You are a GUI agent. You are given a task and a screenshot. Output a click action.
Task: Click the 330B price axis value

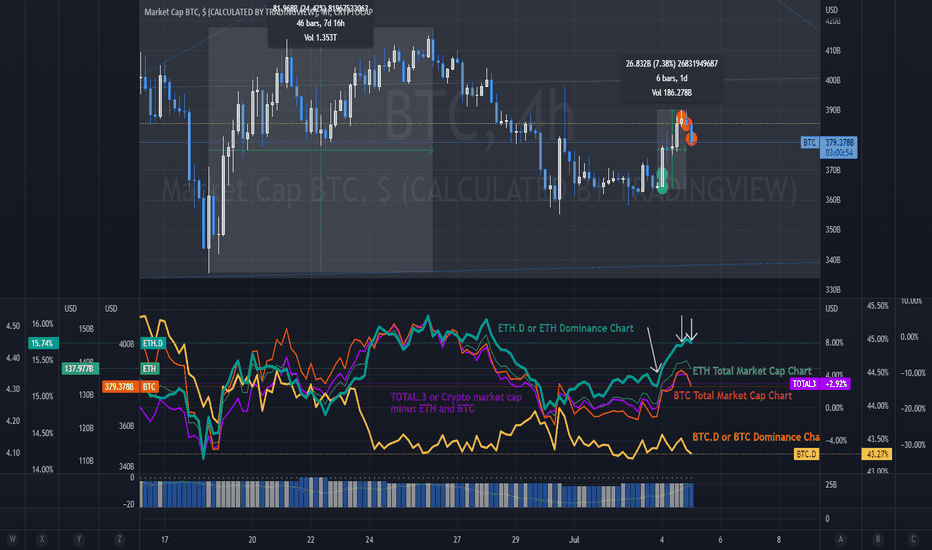(x=833, y=290)
